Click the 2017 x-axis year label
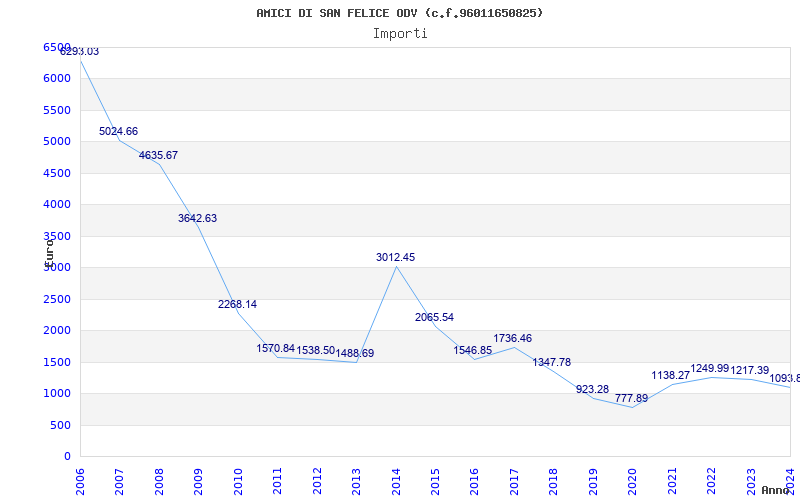 (x=514, y=481)
